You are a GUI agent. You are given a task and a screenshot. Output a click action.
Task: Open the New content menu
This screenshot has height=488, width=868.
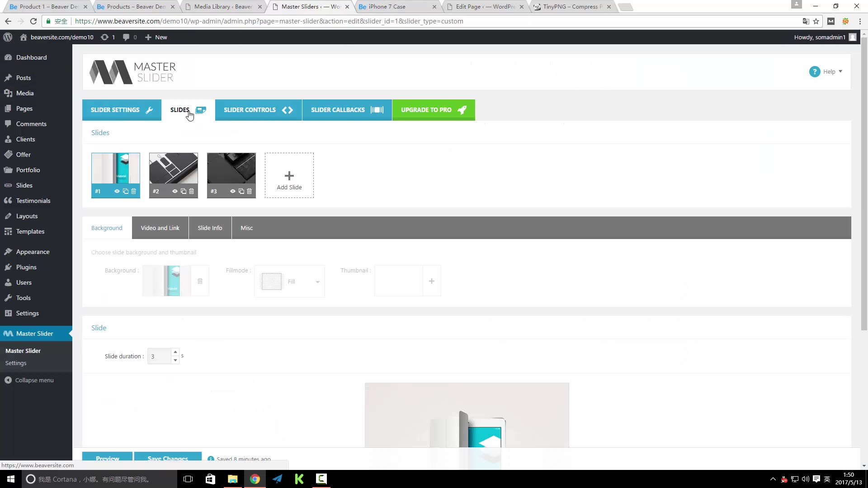(156, 37)
